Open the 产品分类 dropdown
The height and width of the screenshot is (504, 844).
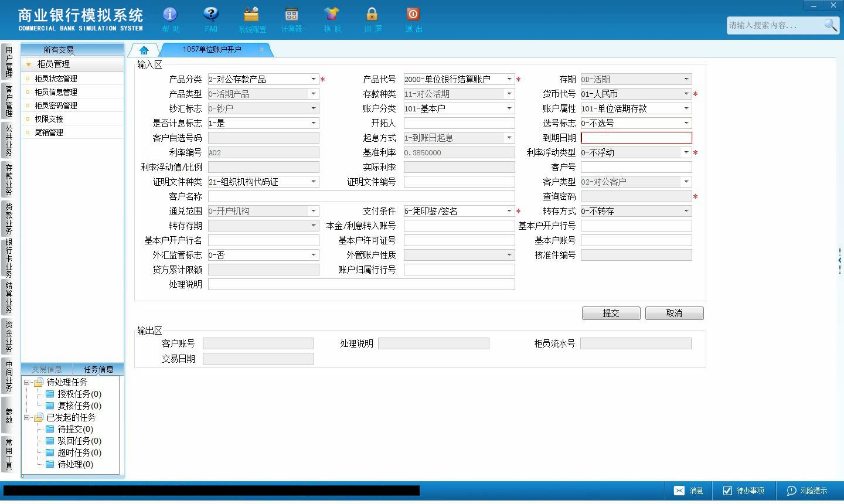(x=314, y=79)
